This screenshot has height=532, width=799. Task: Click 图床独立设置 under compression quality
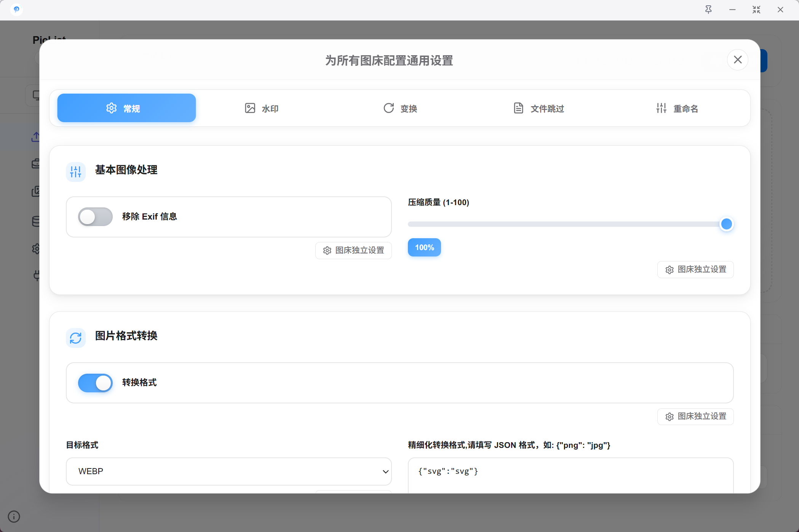coord(695,269)
